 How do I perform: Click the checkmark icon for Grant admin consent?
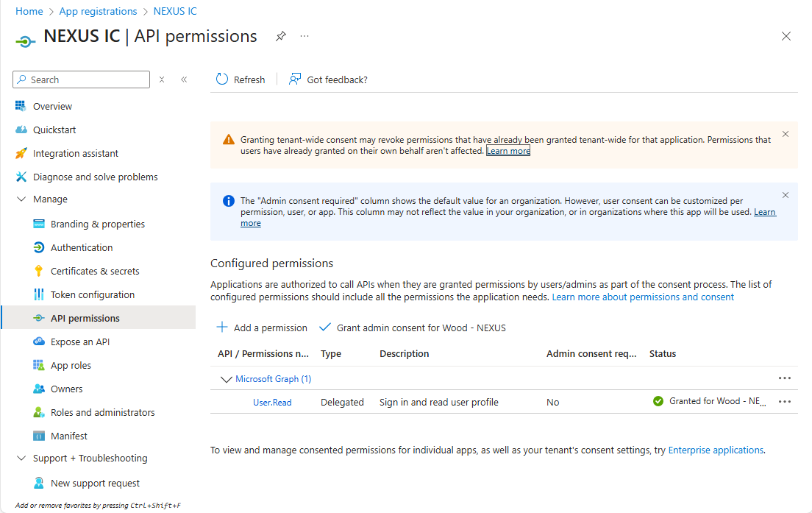(x=324, y=327)
